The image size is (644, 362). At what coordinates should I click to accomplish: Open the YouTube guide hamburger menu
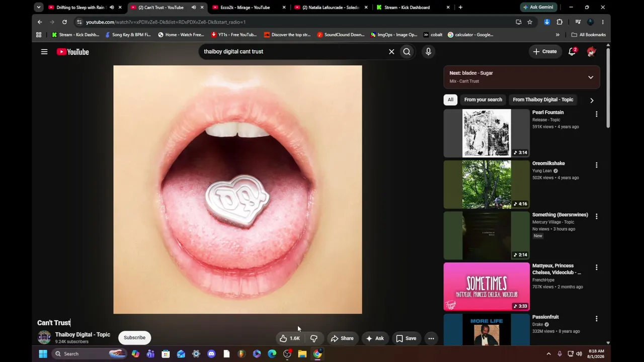[x=44, y=52]
